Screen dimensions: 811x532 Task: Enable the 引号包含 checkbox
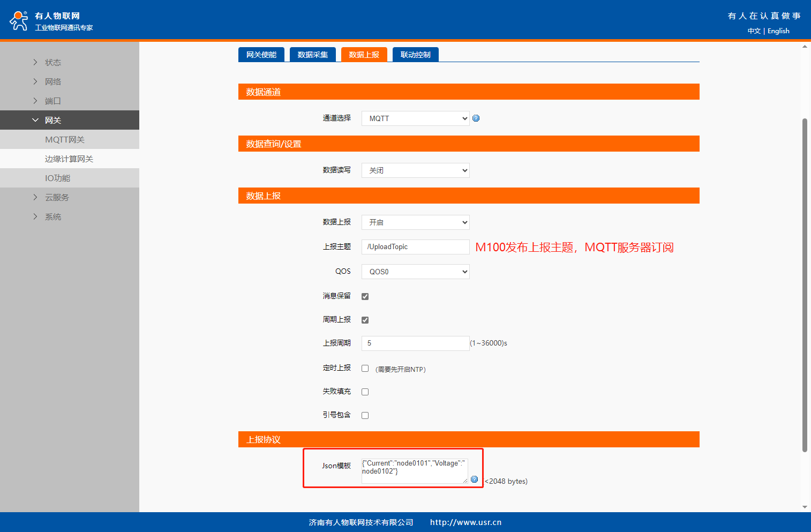[365, 415]
